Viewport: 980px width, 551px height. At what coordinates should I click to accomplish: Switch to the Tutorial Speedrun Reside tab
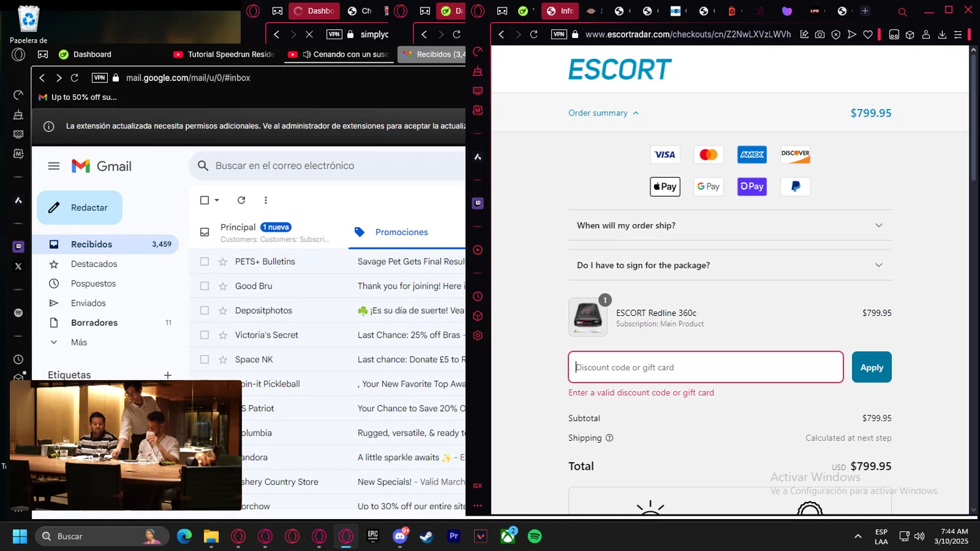223,54
